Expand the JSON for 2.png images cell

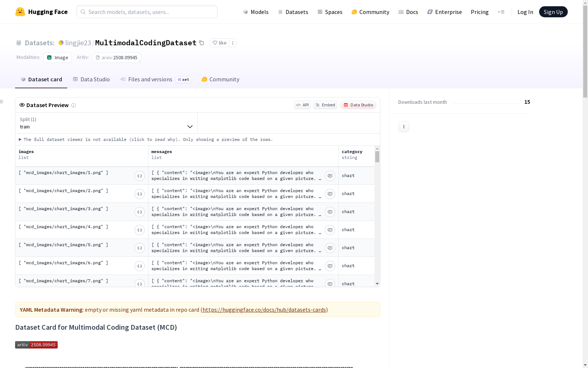pyautogui.click(x=140, y=194)
